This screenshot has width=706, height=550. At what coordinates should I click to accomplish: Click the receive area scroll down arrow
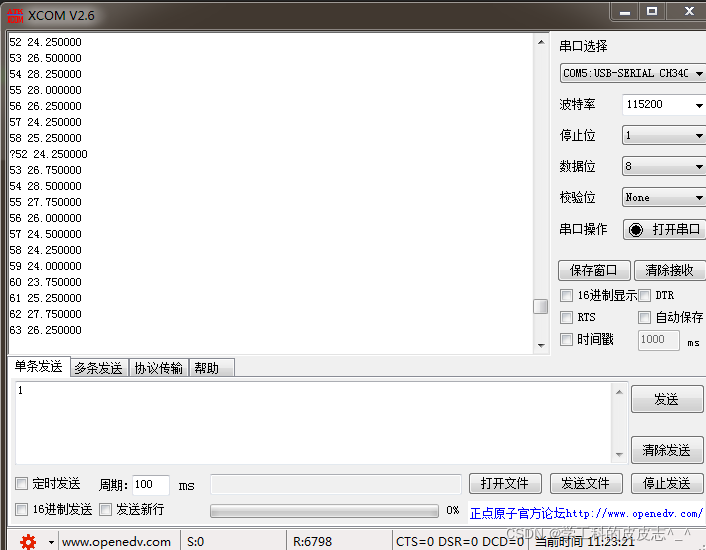click(x=541, y=346)
